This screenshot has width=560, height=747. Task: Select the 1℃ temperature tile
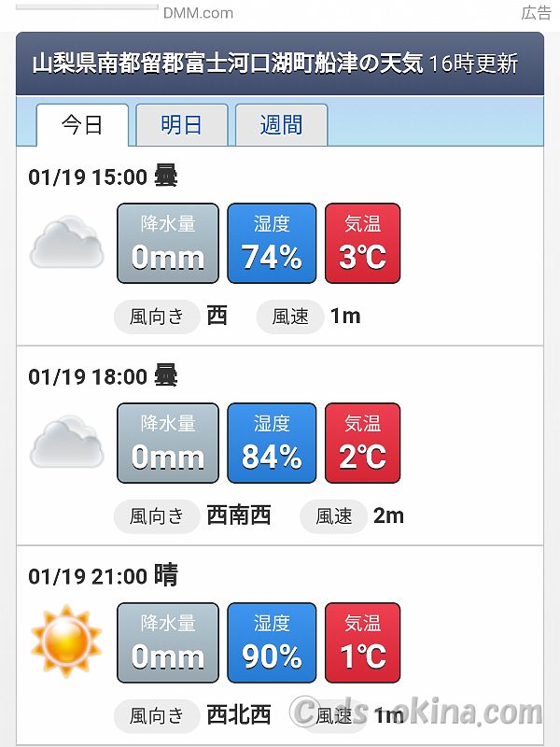[x=363, y=642]
